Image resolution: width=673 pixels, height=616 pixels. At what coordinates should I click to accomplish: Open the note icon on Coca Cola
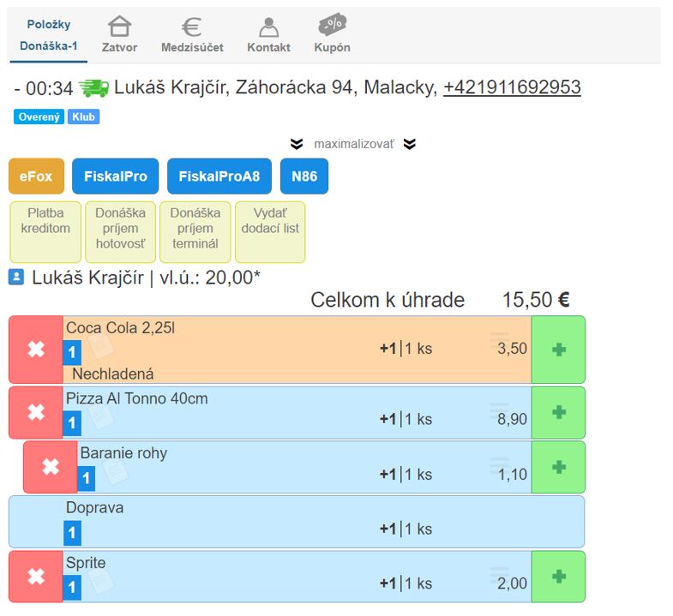[x=100, y=346]
